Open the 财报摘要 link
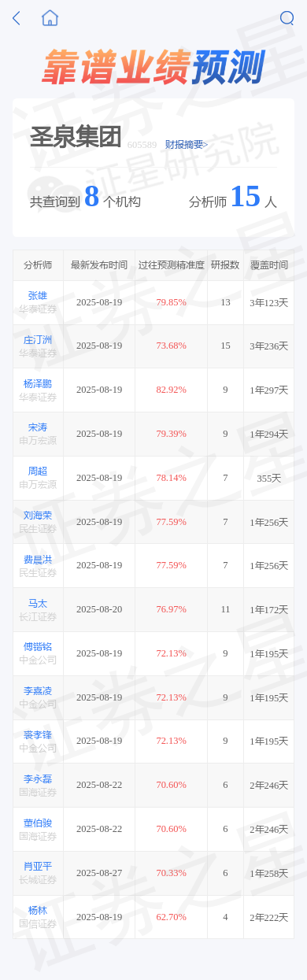This screenshot has height=980, width=307. pyautogui.click(x=187, y=144)
